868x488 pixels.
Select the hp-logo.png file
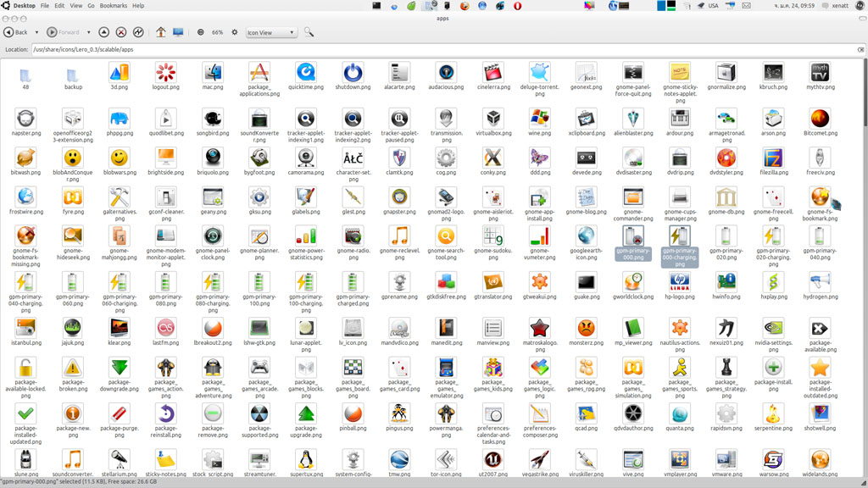point(680,286)
